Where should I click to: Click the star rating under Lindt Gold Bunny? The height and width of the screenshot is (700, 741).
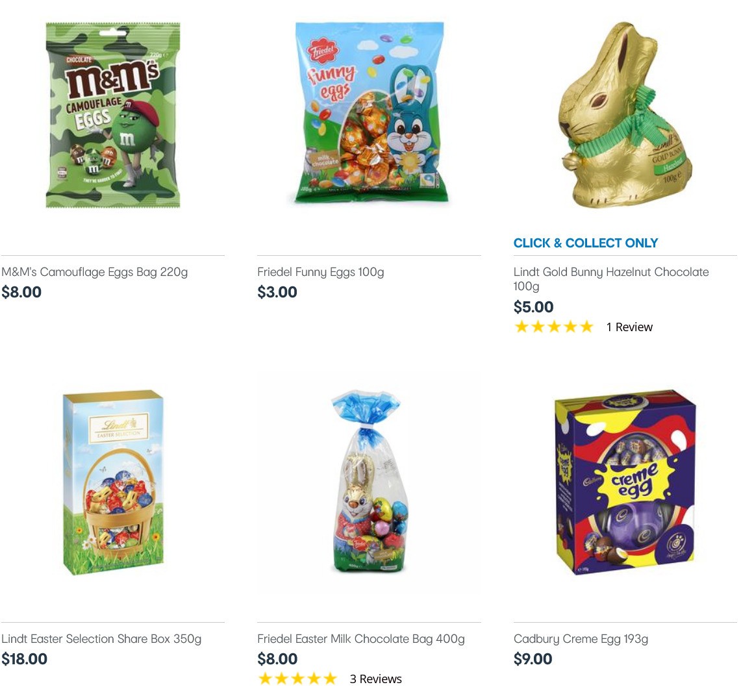pos(554,327)
